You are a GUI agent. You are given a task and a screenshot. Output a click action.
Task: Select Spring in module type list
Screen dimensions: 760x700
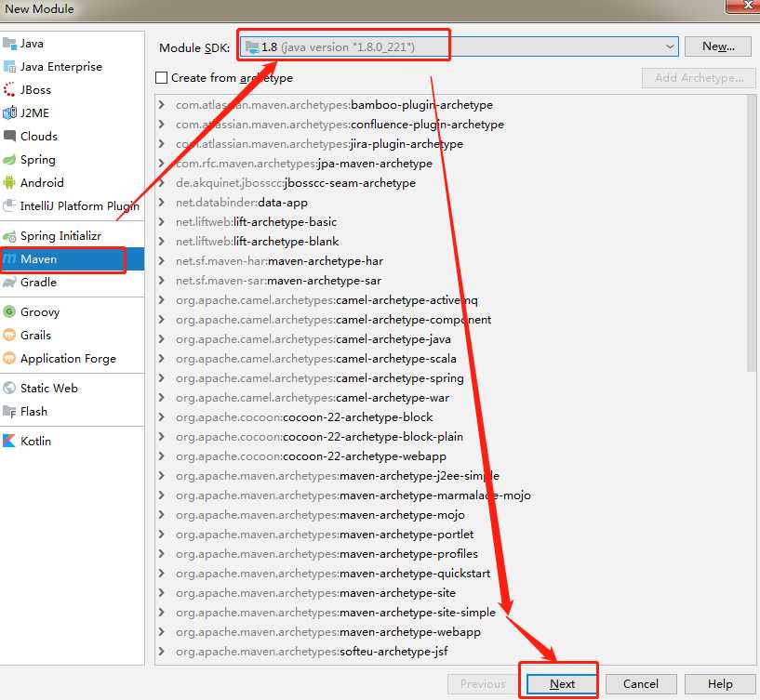click(x=73, y=159)
